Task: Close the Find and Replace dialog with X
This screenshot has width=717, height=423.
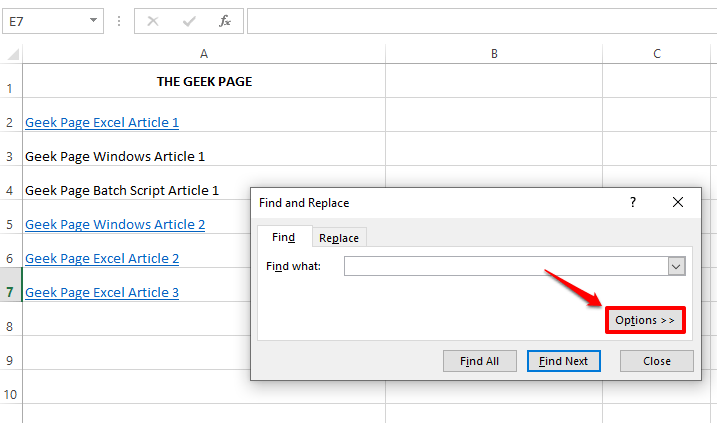Action: coord(678,202)
